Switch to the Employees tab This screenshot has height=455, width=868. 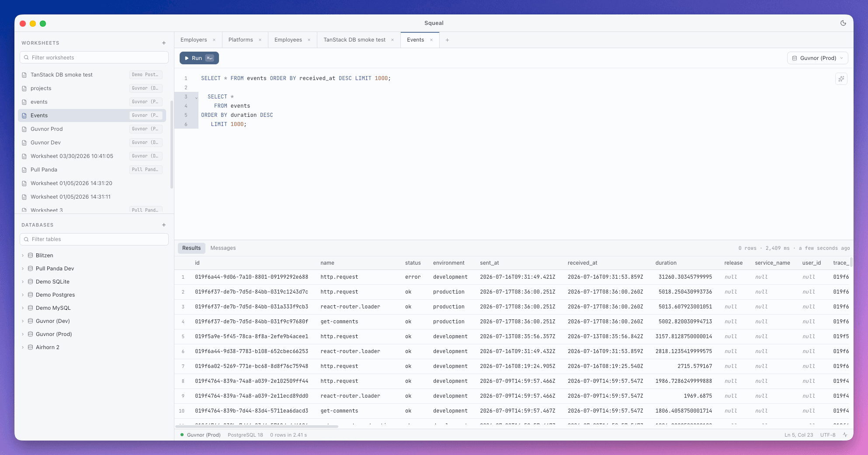288,40
